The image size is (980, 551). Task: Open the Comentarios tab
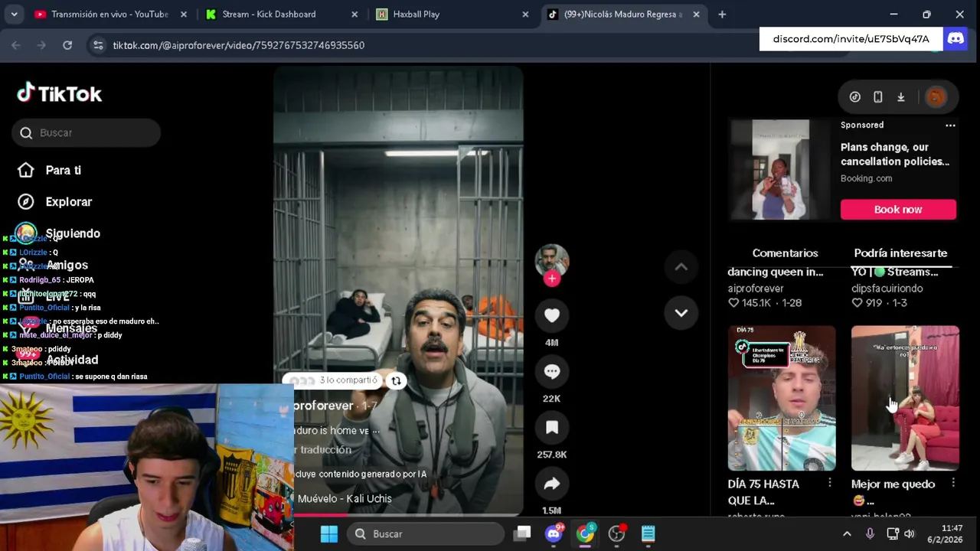pos(785,253)
